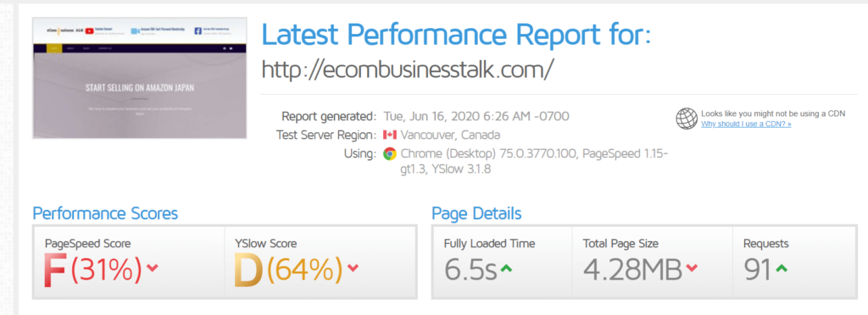Select the PageSpeed Score F (31%) box
Viewport: 868px width, 315px height.
[x=129, y=262]
